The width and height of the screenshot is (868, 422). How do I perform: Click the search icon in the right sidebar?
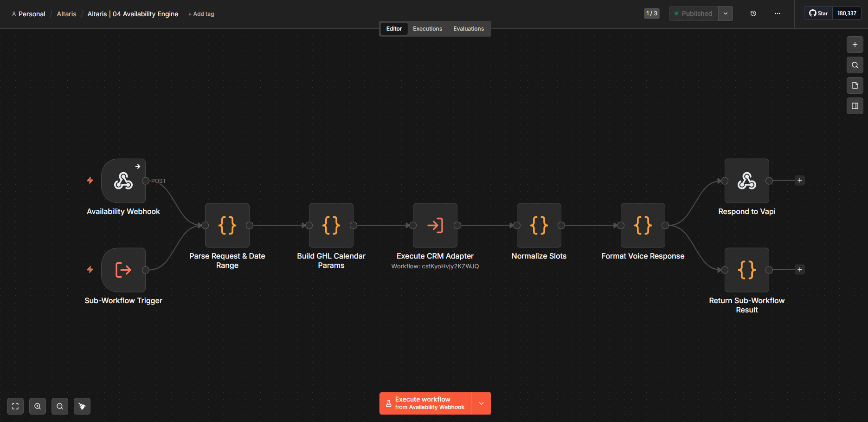click(855, 65)
